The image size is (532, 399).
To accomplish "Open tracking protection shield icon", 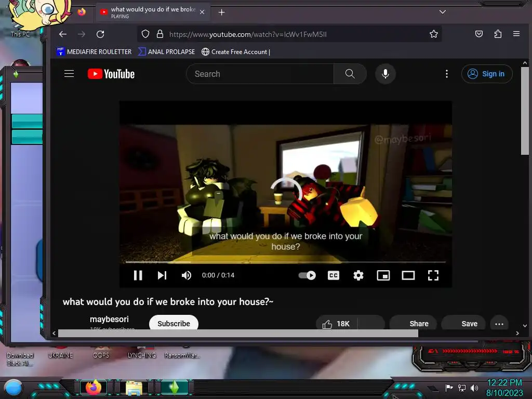I will [x=145, y=34].
